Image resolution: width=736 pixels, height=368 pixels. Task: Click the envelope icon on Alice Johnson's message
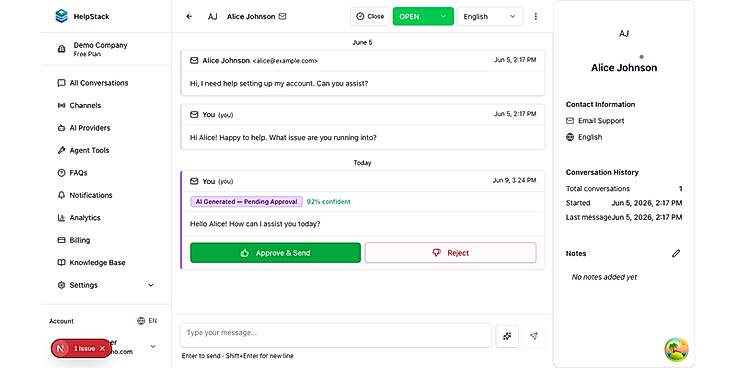click(194, 61)
